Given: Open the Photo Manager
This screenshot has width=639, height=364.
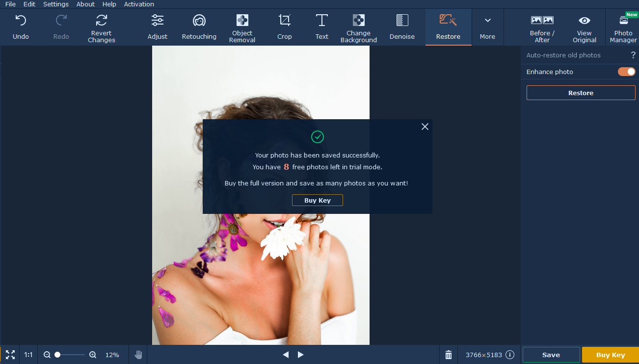Looking at the screenshot, I should pos(623,27).
